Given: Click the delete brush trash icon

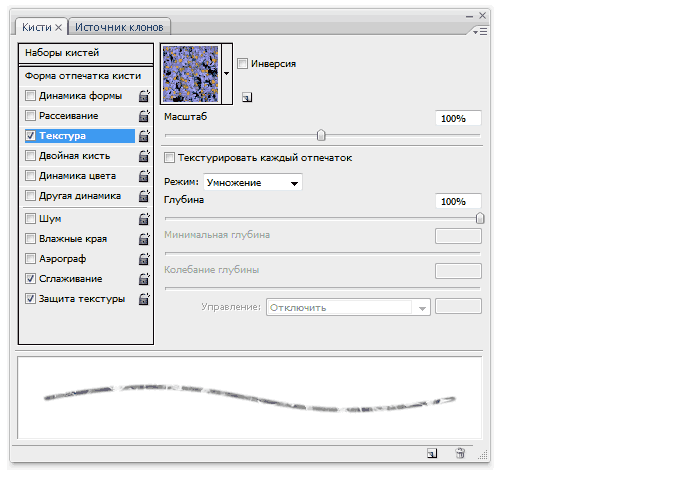Looking at the screenshot, I should point(460,453).
